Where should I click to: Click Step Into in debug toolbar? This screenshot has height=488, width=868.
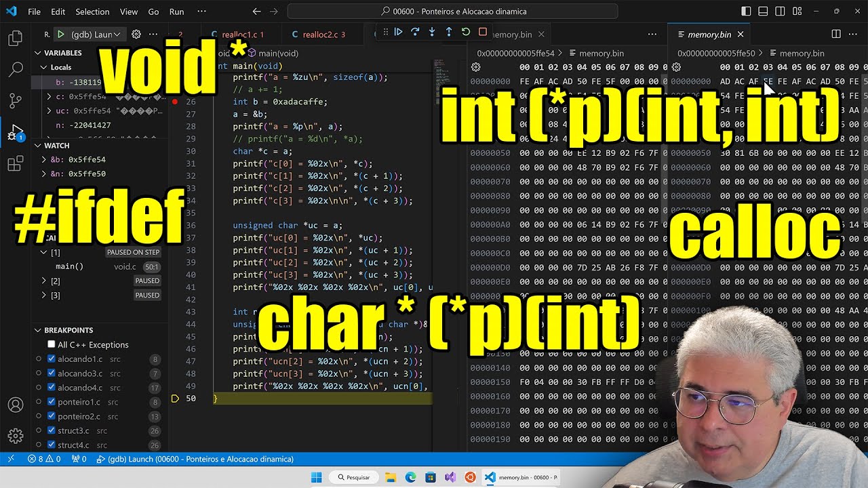pyautogui.click(x=432, y=32)
